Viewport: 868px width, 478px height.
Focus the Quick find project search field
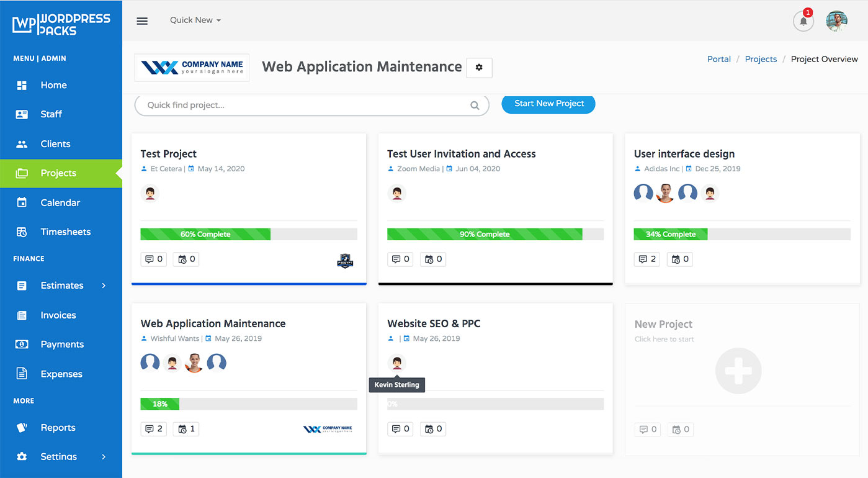304,106
